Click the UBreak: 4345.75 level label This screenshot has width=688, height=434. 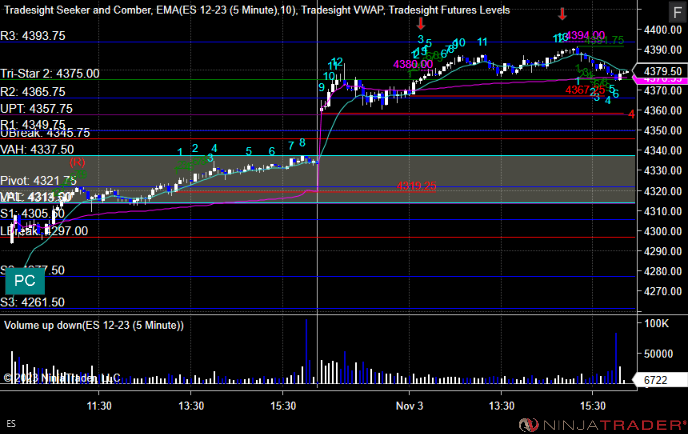point(45,133)
